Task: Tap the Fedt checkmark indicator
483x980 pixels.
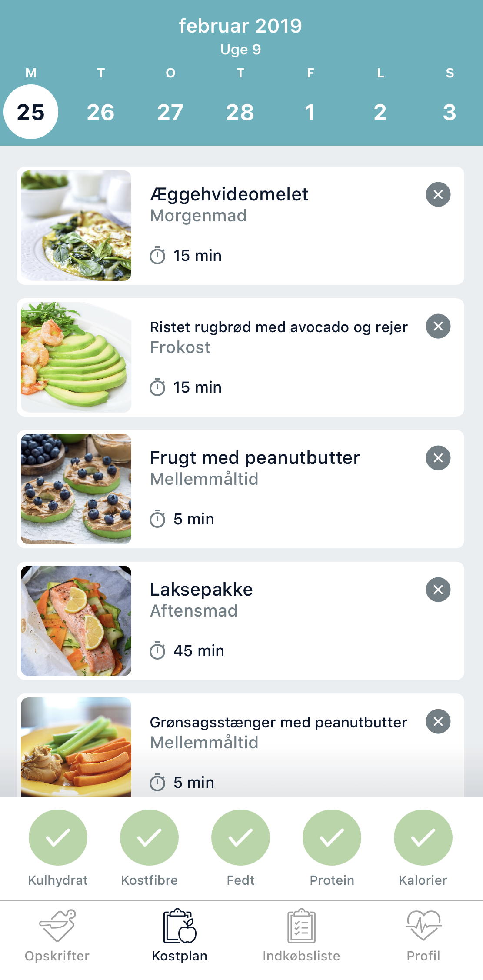Action: [x=240, y=837]
